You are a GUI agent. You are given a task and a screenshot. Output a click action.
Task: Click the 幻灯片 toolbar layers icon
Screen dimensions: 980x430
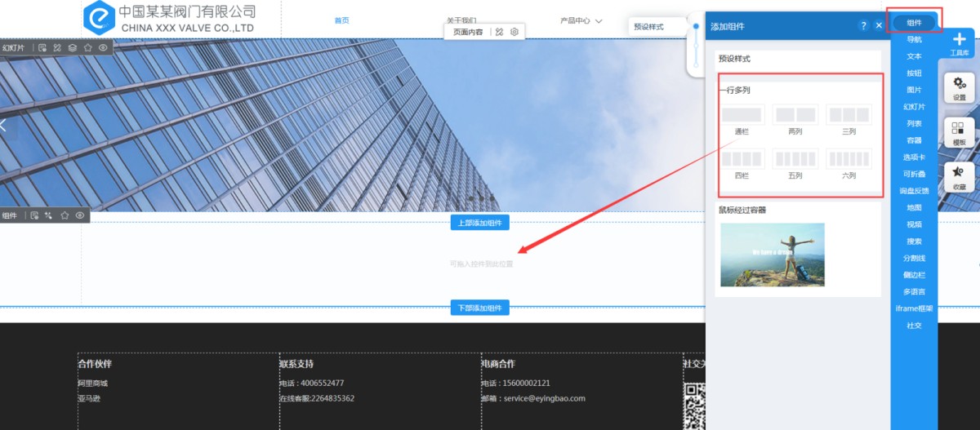pos(73,47)
